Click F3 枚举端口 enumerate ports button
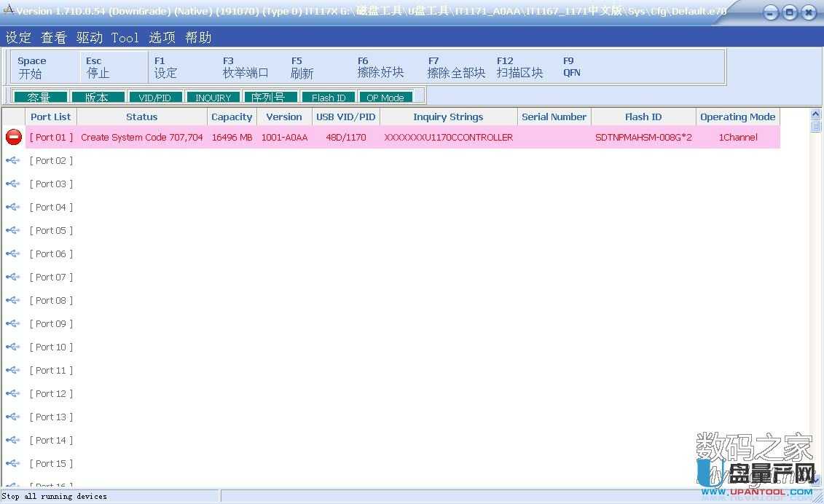Screen dimensions: 824x504 (246, 67)
